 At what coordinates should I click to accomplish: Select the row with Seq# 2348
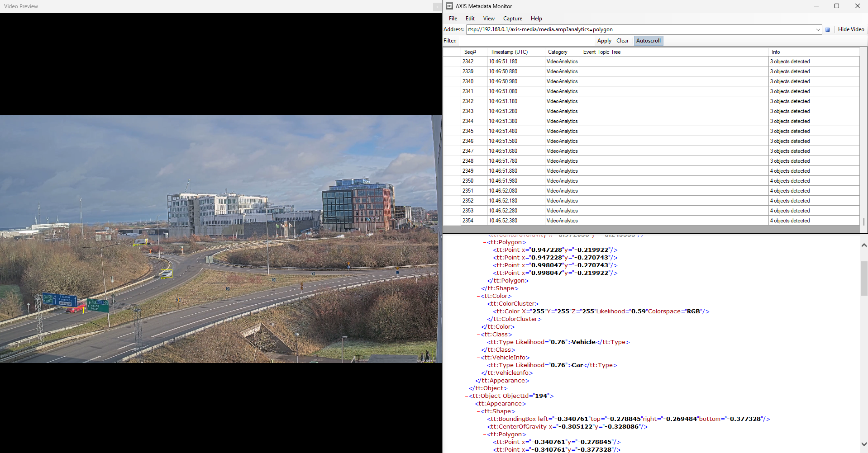pos(651,161)
